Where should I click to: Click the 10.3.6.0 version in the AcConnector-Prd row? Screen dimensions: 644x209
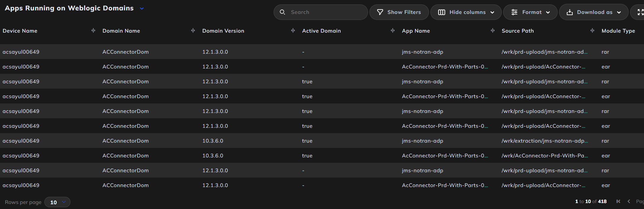click(213, 156)
